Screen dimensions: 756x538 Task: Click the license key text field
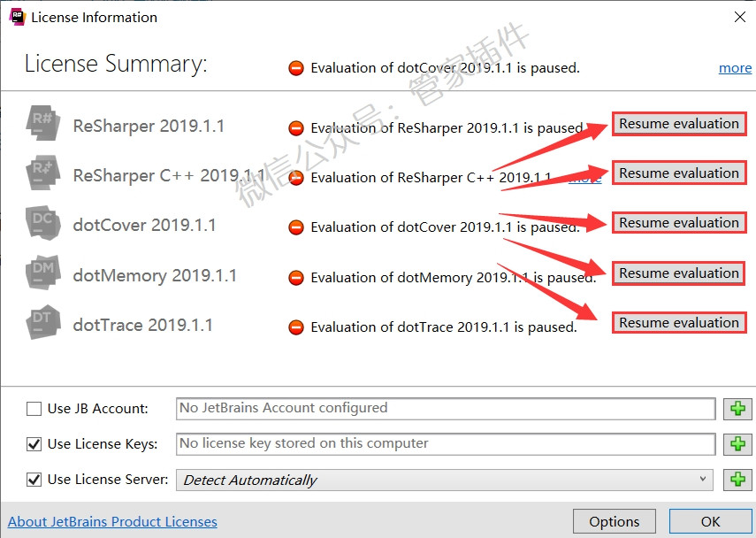(x=446, y=444)
